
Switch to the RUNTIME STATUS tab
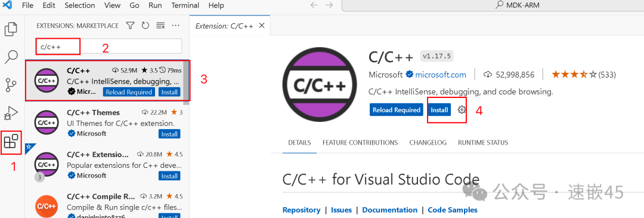tap(483, 143)
